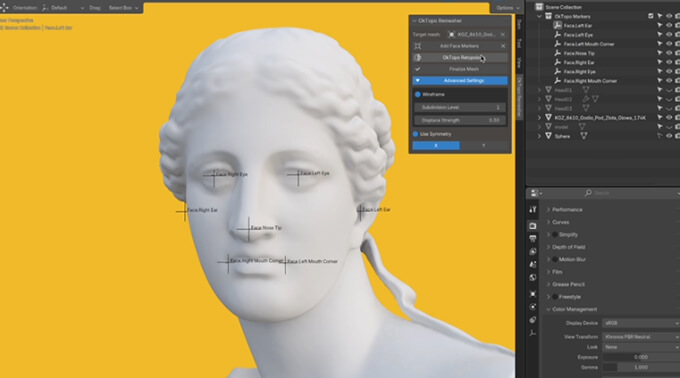Click the OkTopo Retopology button
This screenshot has height=378, width=680.
pos(460,57)
